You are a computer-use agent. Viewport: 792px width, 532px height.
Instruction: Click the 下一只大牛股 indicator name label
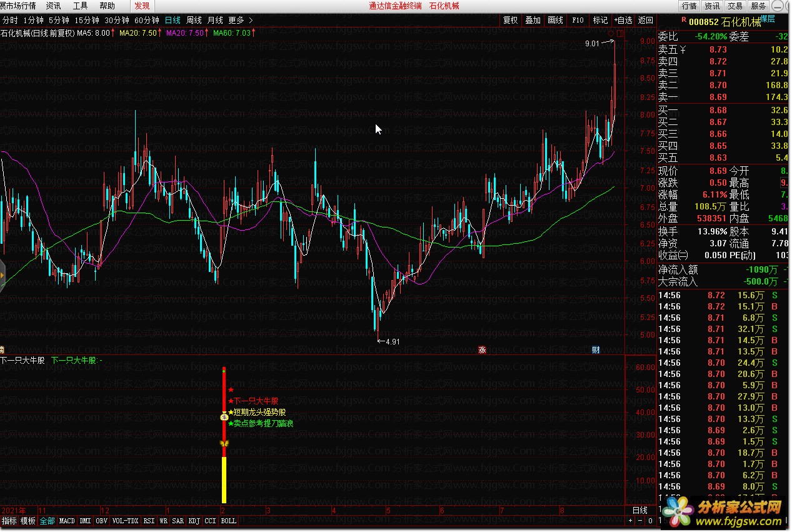pyautogui.click(x=23, y=360)
